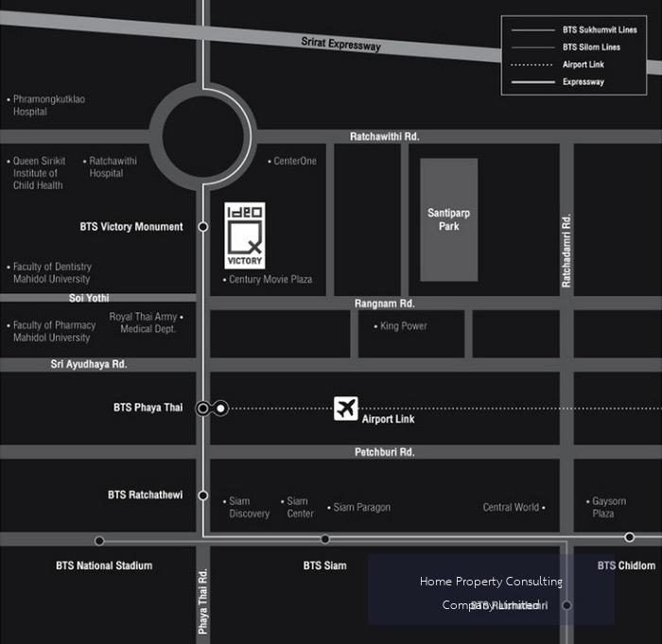
Task: Click the BTS Chidlom label
Action: tap(626, 566)
